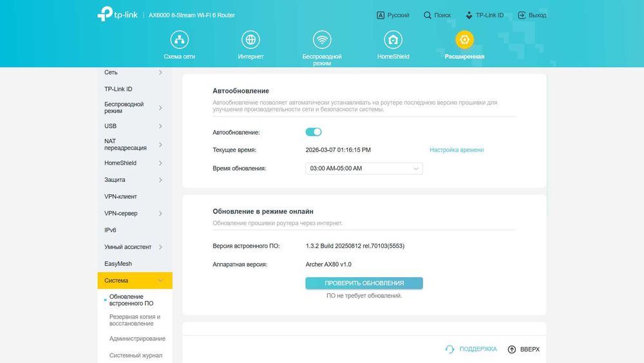Expand the Умный ассистент chevron
Screen dimensions: 644x363
[160, 247]
